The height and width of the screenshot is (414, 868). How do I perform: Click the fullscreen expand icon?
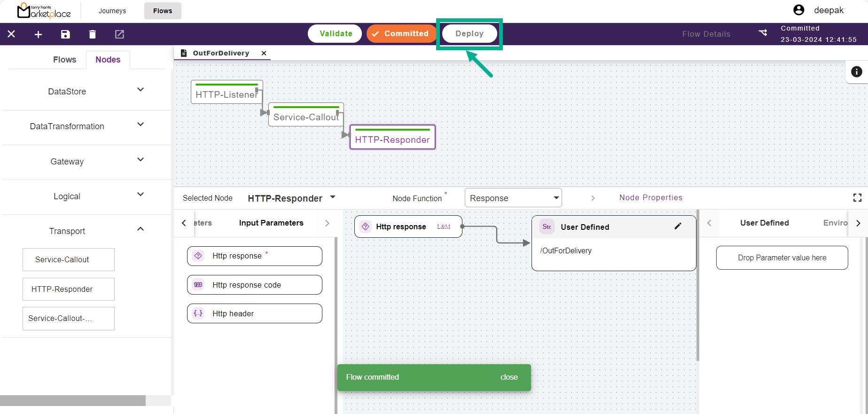click(857, 198)
